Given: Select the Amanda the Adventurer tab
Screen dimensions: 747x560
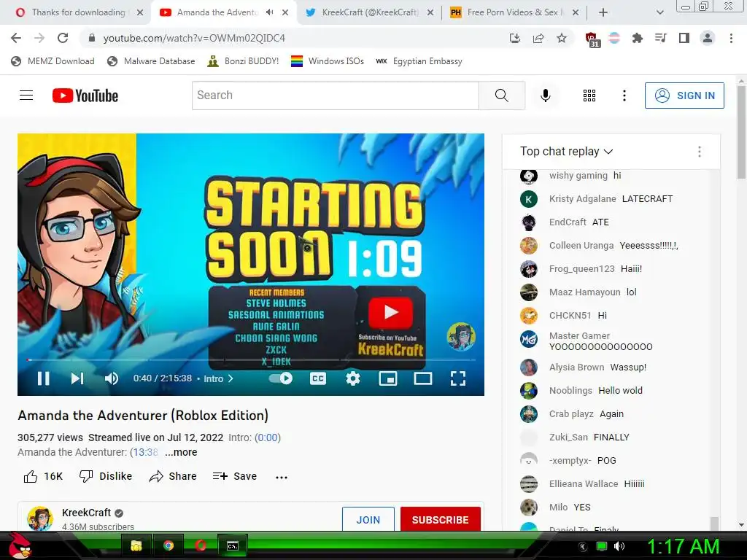Looking at the screenshot, I should [217, 12].
